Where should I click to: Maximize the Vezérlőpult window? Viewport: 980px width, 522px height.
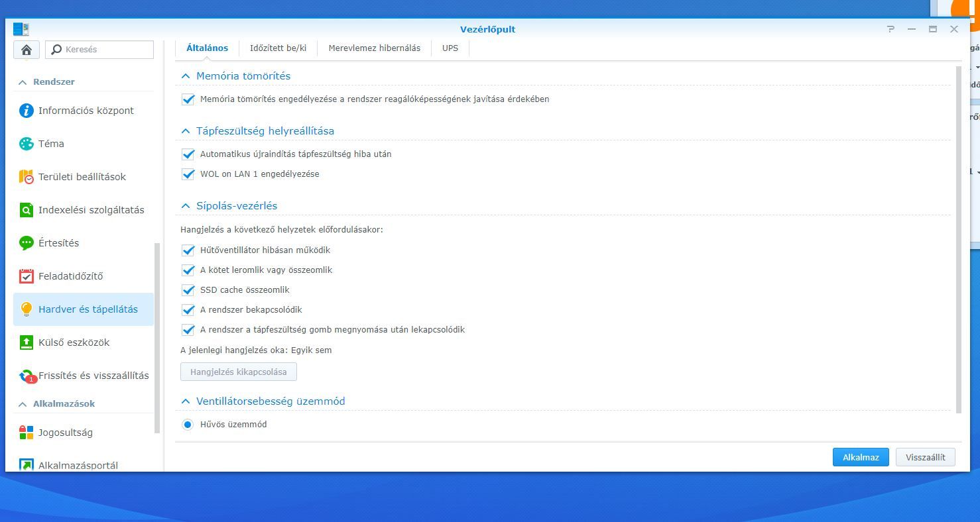tap(933, 29)
